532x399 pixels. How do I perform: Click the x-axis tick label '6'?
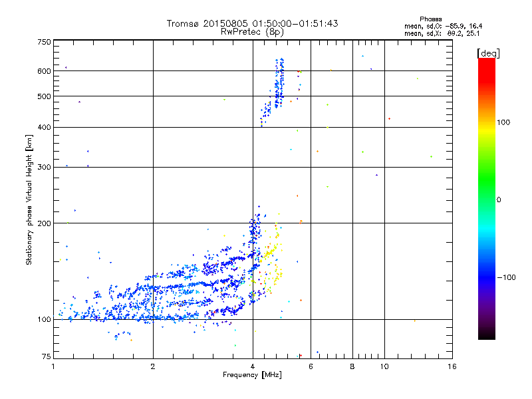[x=311, y=366]
